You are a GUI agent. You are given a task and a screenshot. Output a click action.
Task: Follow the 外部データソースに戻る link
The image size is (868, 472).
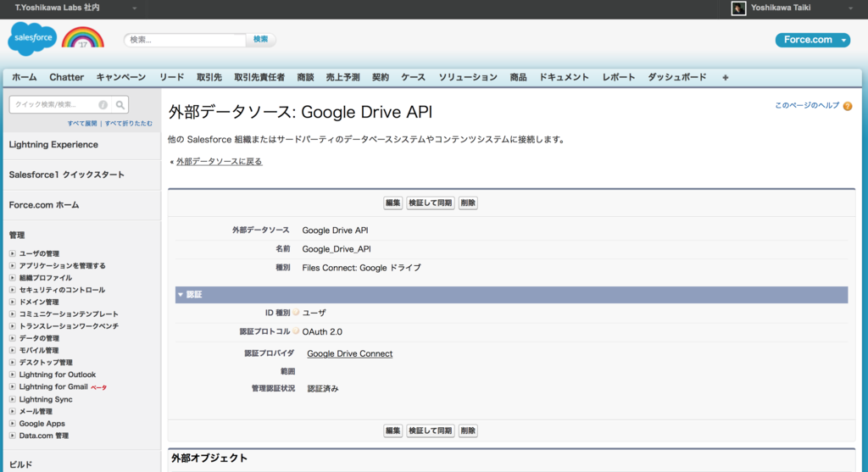(x=220, y=162)
